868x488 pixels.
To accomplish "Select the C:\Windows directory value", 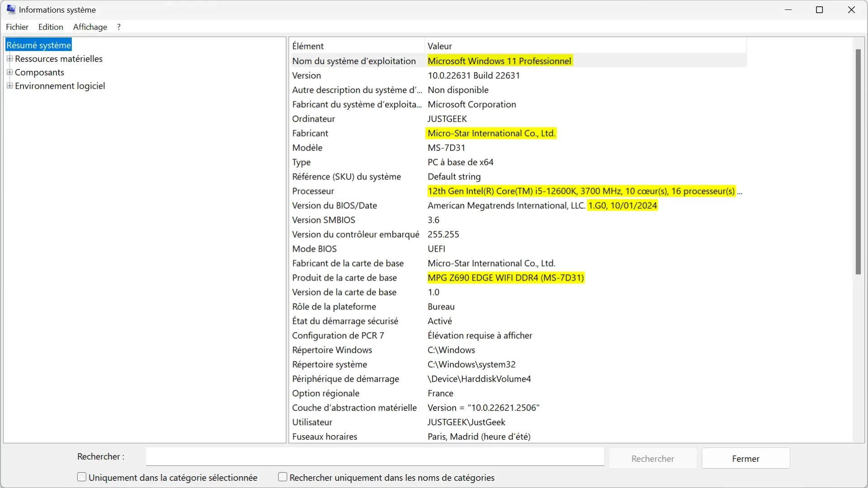I will click(451, 350).
